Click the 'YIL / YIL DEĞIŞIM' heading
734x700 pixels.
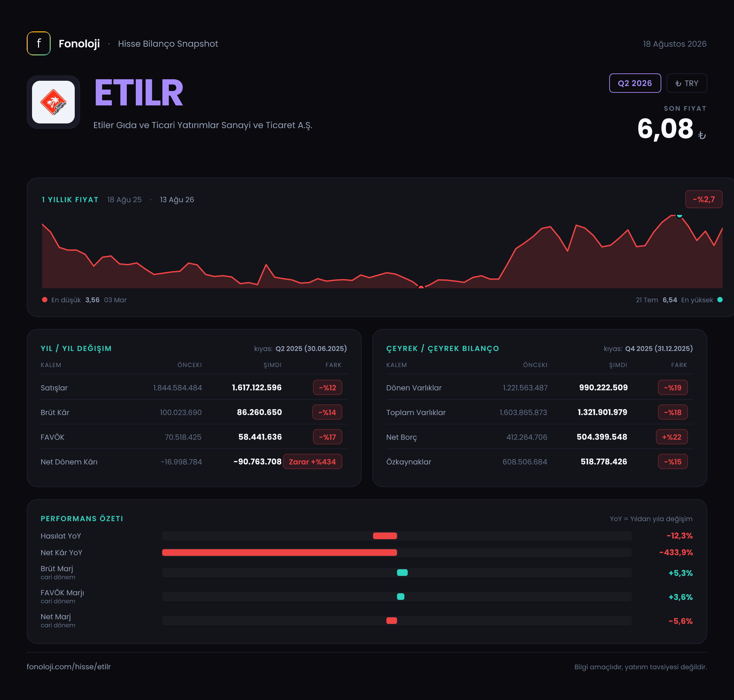(x=76, y=349)
